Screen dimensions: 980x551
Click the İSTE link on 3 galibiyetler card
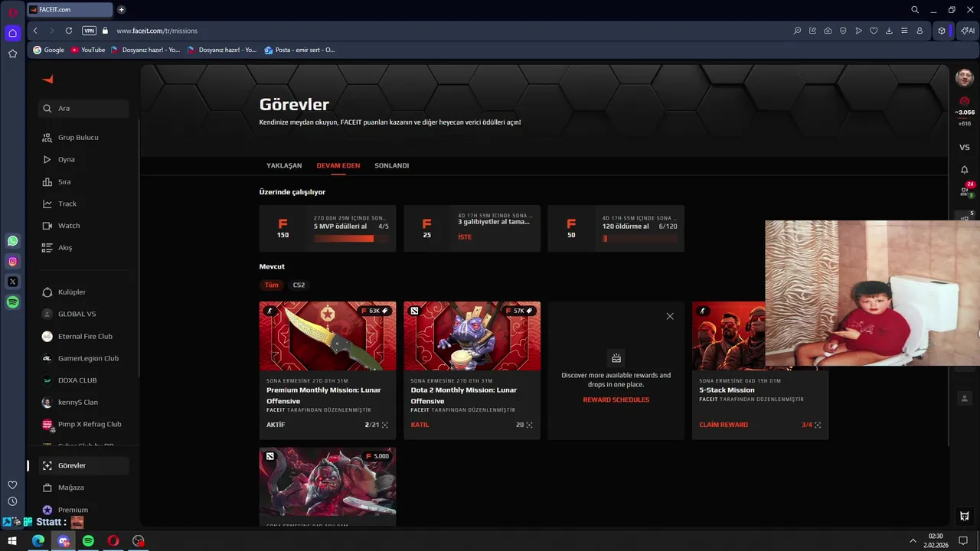click(x=465, y=237)
